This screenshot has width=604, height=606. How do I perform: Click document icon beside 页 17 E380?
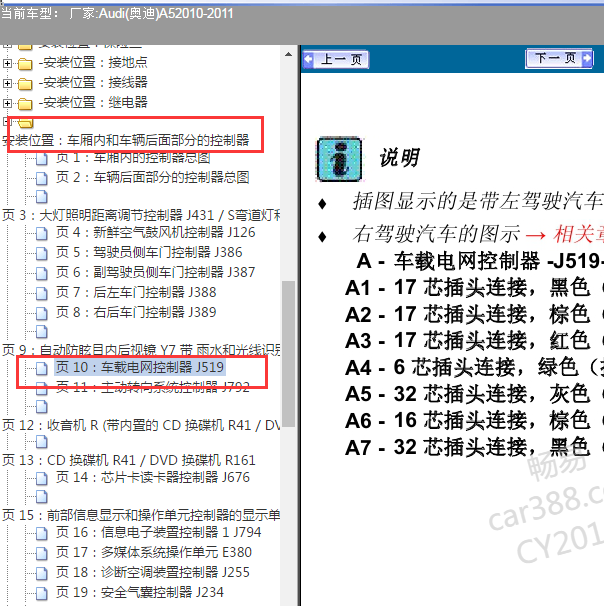pyautogui.click(x=41, y=553)
